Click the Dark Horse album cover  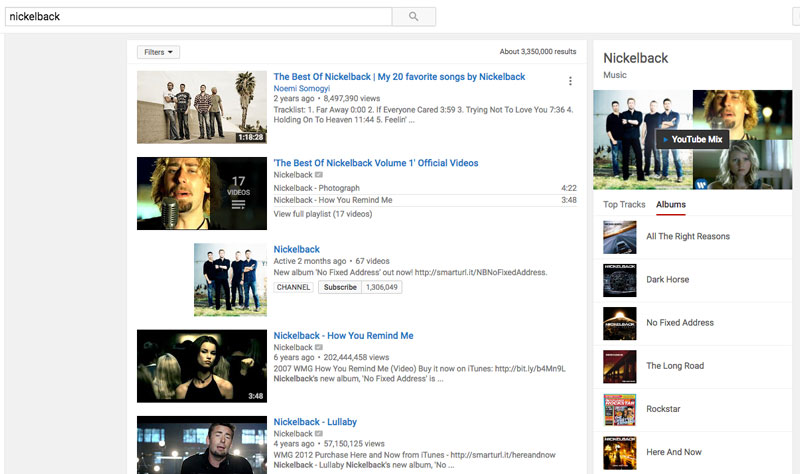coord(620,280)
